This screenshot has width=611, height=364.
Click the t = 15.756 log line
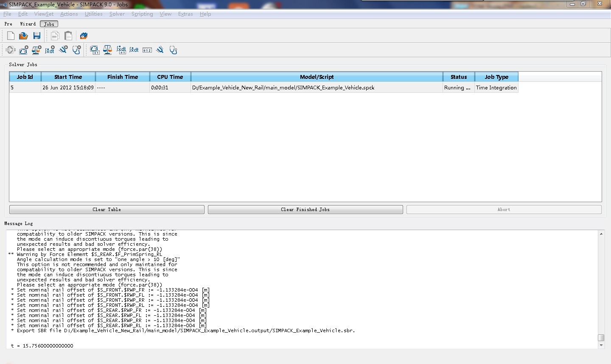click(42, 346)
